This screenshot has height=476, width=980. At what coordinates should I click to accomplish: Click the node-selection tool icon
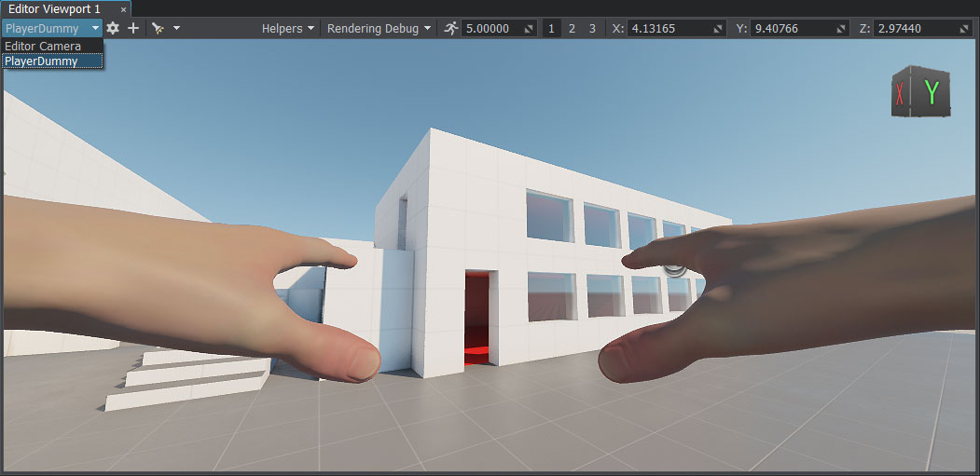(x=158, y=29)
